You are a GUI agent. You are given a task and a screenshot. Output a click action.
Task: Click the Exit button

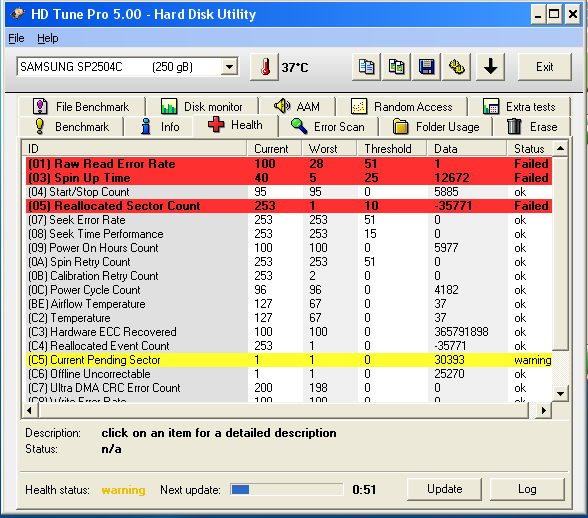544,67
